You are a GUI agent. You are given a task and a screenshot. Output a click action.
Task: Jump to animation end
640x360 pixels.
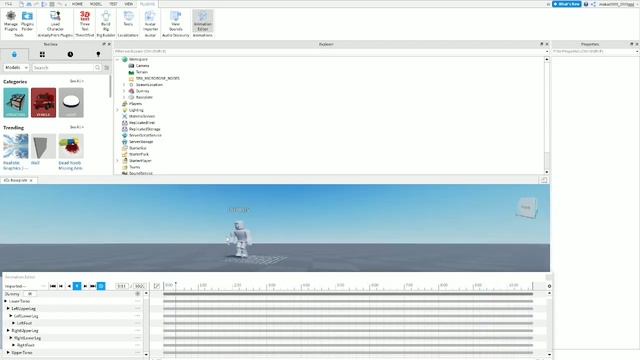pyautogui.click(x=93, y=286)
